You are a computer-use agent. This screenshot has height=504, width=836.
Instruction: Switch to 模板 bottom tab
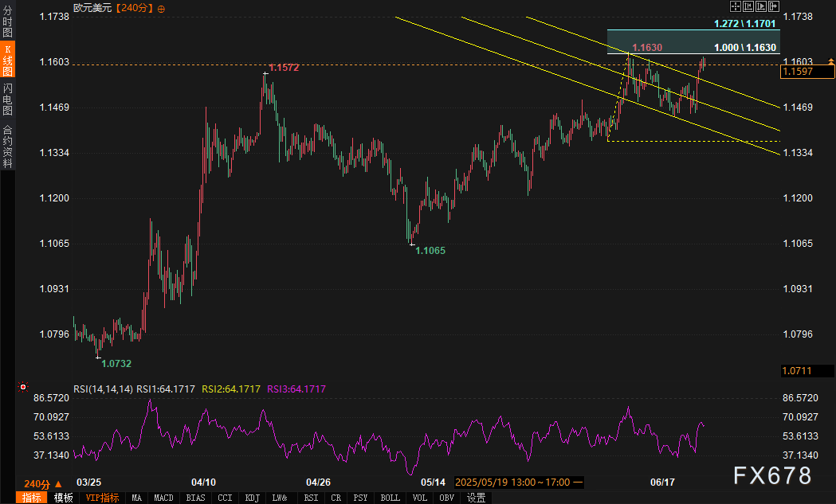(x=64, y=498)
